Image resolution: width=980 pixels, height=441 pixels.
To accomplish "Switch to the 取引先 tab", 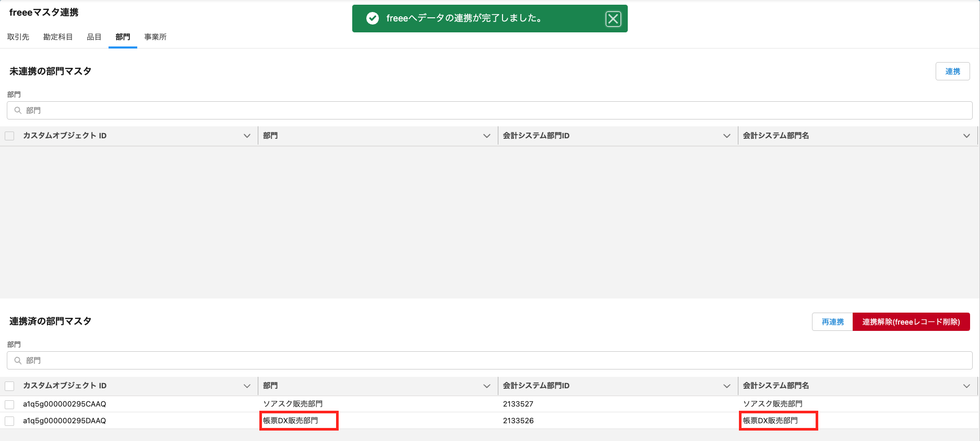I will (x=18, y=37).
